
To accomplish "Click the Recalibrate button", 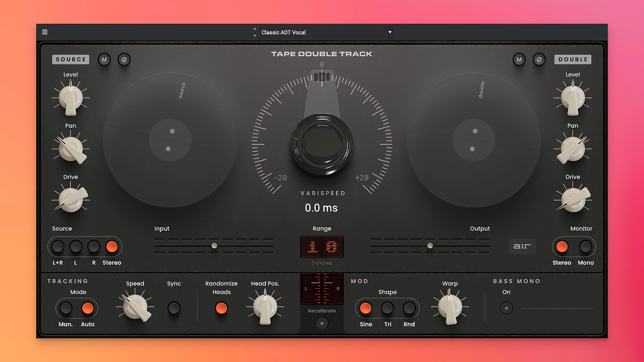I will coord(322,323).
